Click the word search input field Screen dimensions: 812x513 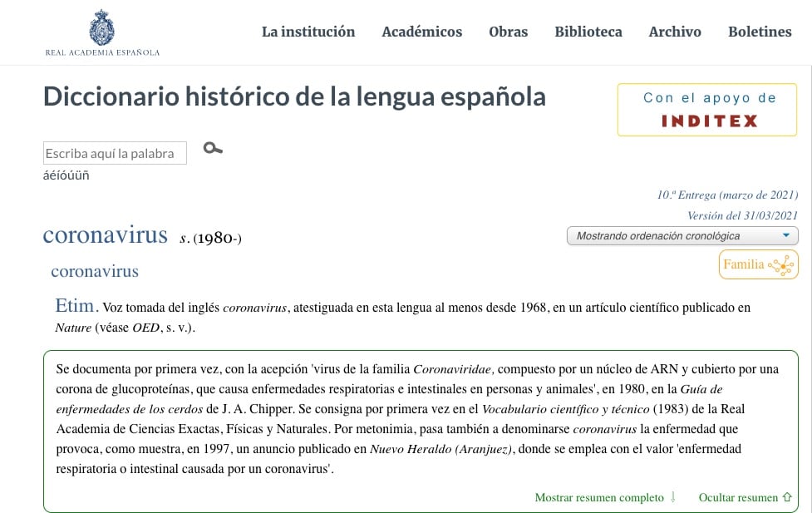point(115,153)
